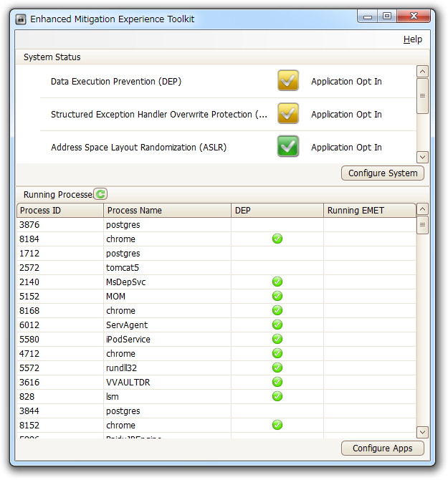Click the EMET app icon in title bar

[21, 19]
